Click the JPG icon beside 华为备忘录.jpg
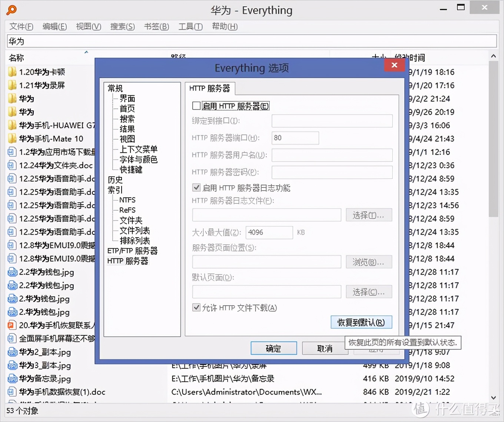 pos(12,378)
